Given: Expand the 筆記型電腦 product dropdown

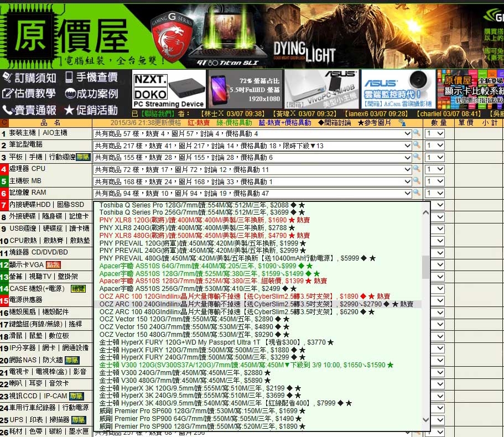Looking at the screenshot, I should tap(252, 145).
